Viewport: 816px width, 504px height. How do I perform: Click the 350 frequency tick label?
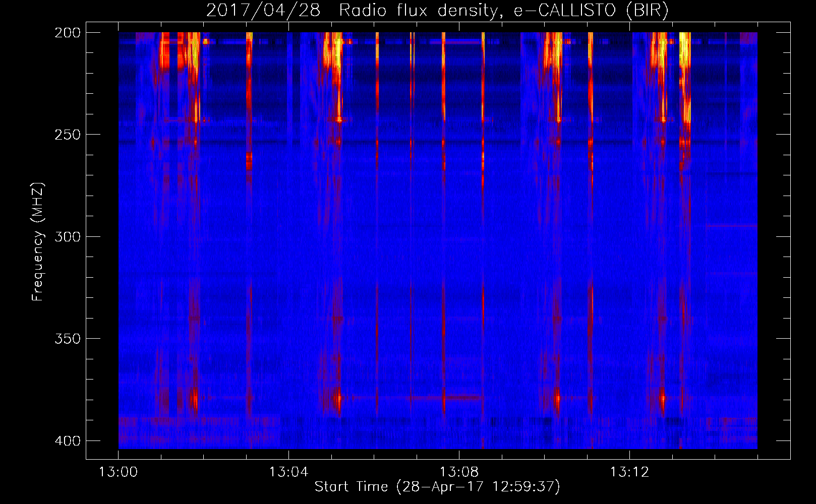(68, 339)
